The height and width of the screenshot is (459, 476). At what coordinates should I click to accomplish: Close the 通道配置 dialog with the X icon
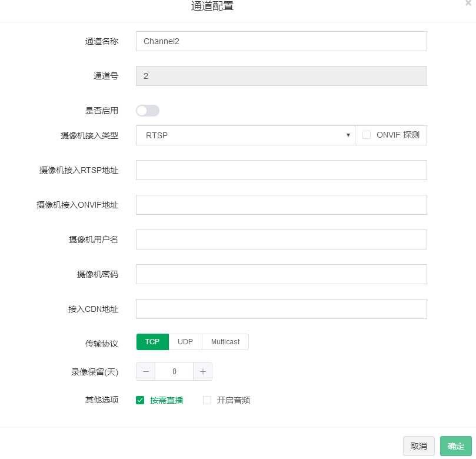click(x=468, y=4)
